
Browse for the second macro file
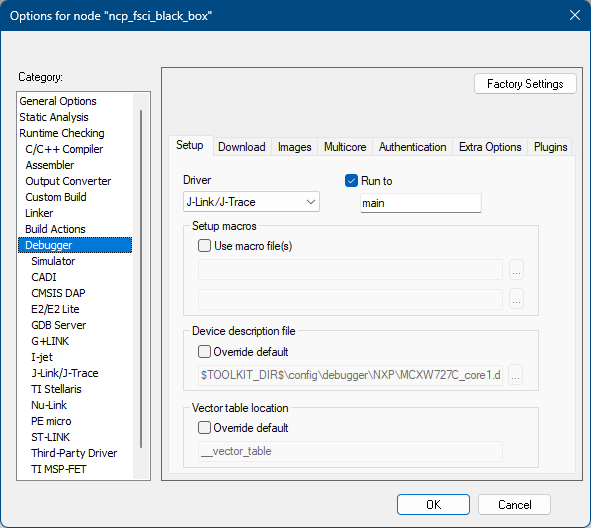pos(516,299)
